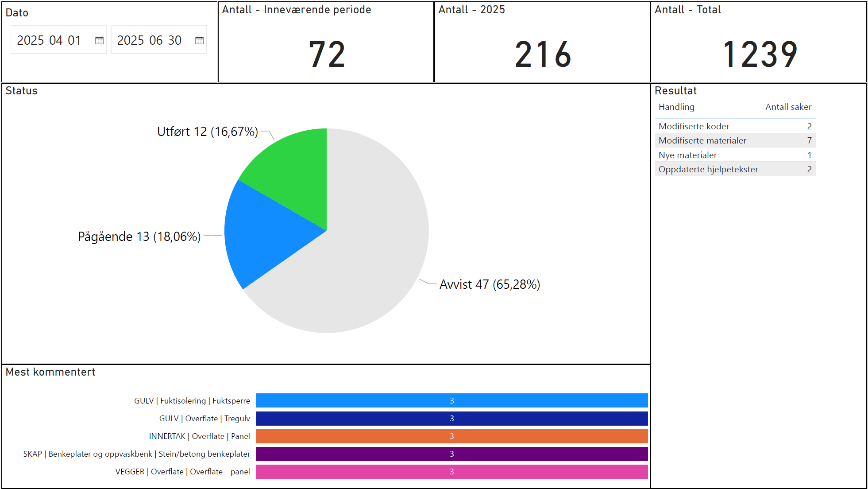Click the VEGGER Overflate panel pink bar
Screen dimensions: 868x489
pyautogui.click(x=451, y=471)
